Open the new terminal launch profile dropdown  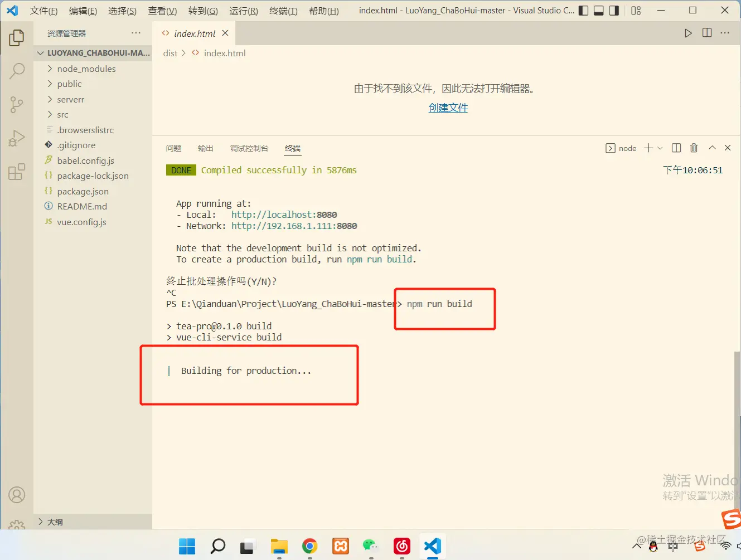[660, 148]
